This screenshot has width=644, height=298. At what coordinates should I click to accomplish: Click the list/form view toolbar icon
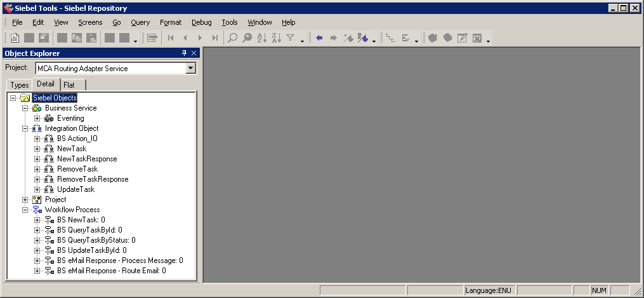[152, 38]
